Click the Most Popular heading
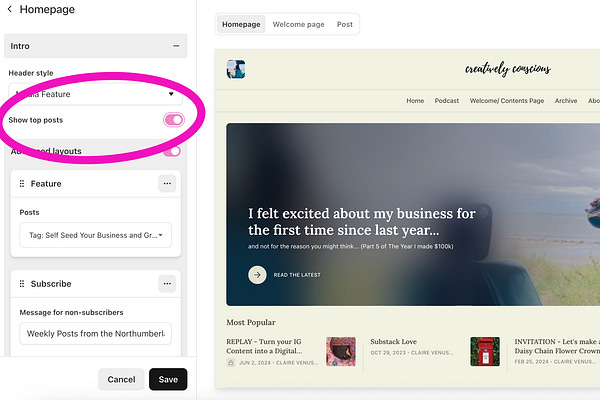Screen dimensions: 600x400 (251, 322)
